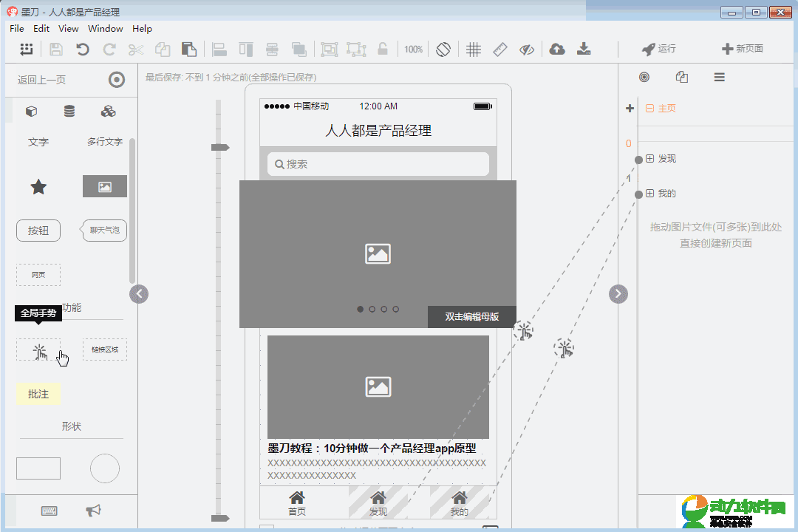Click the center-align distribute icon

point(272,49)
